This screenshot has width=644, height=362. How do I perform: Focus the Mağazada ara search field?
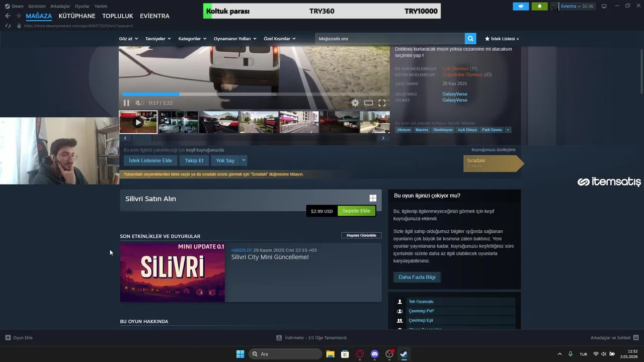pos(390,39)
